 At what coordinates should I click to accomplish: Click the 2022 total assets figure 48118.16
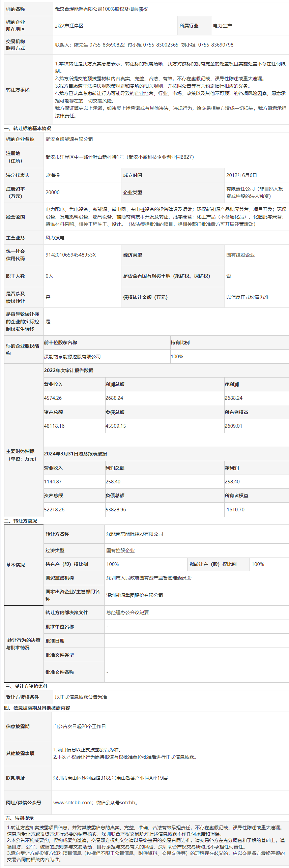click(x=54, y=426)
